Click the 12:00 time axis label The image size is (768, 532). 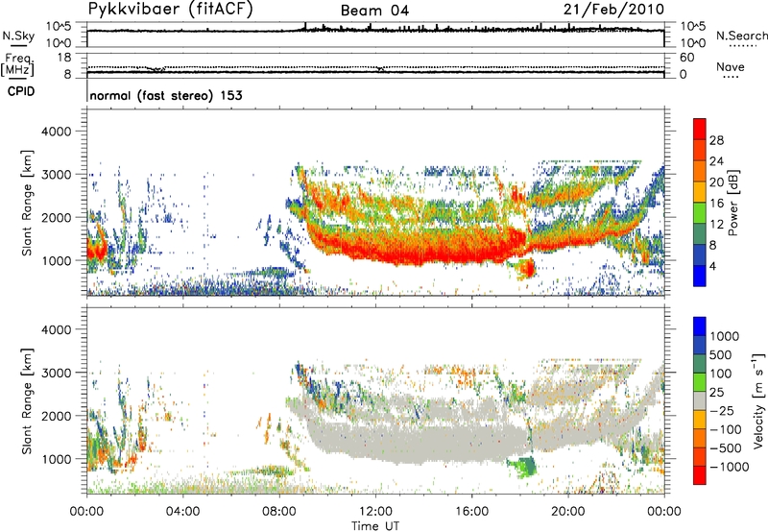point(375,512)
